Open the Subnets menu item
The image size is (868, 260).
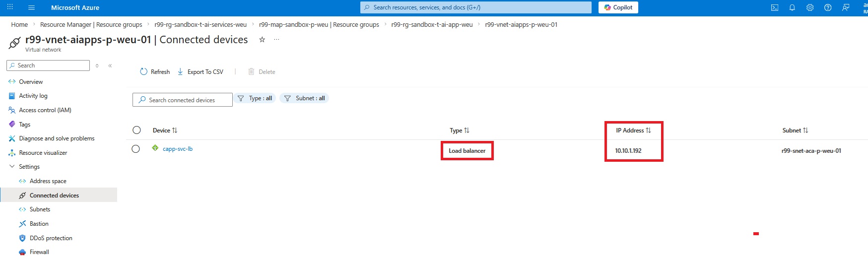40,209
